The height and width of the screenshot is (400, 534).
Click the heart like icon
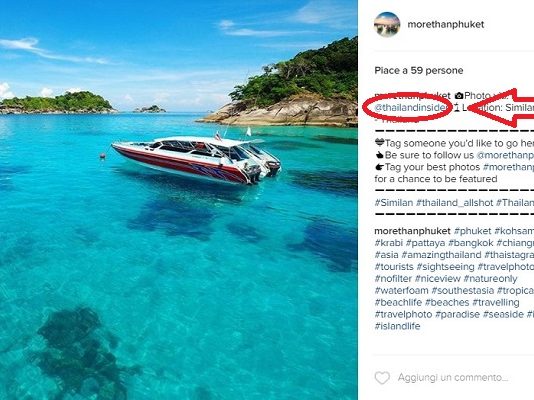point(382,378)
